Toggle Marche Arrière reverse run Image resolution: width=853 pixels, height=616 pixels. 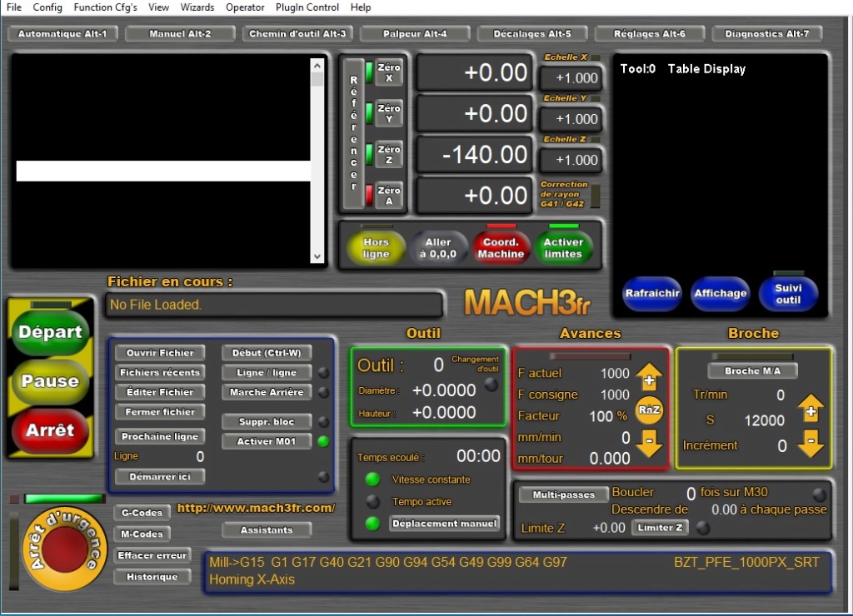(267, 392)
